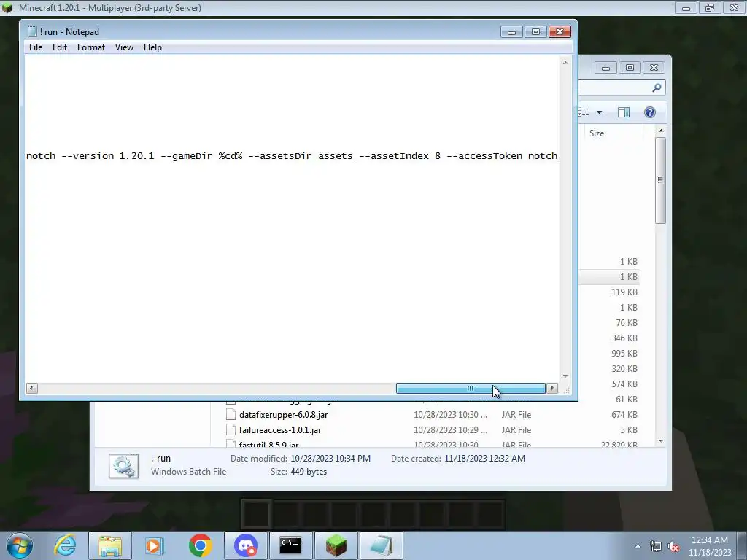Viewport: 747px width, 560px height.
Task: Open Windows Media Player from the taskbar
Action: point(154,545)
